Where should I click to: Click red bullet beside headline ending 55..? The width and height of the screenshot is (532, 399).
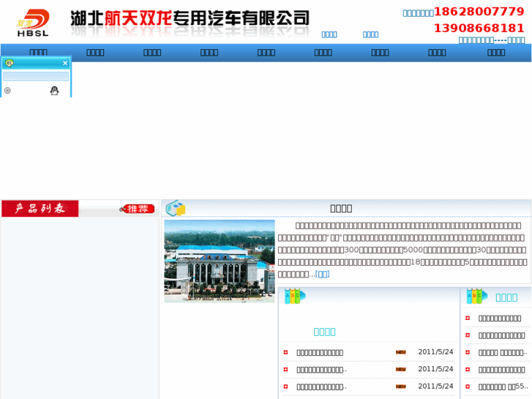pyautogui.click(x=468, y=387)
